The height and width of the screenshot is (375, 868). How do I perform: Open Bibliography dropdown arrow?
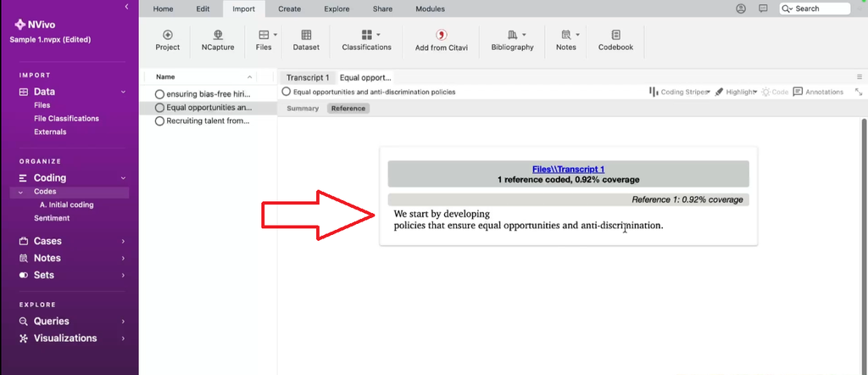pyautogui.click(x=524, y=34)
